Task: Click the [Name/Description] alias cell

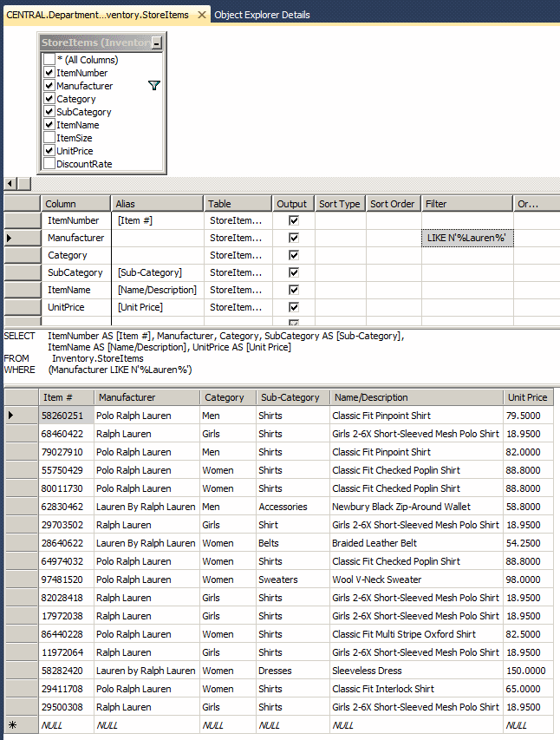Action: click(x=158, y=290)
